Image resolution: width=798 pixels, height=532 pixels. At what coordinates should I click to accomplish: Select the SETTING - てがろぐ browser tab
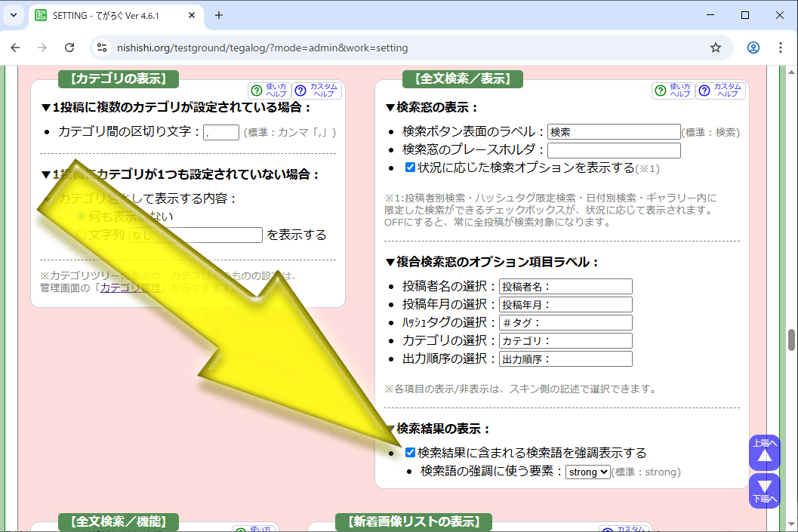pos(113,15)
